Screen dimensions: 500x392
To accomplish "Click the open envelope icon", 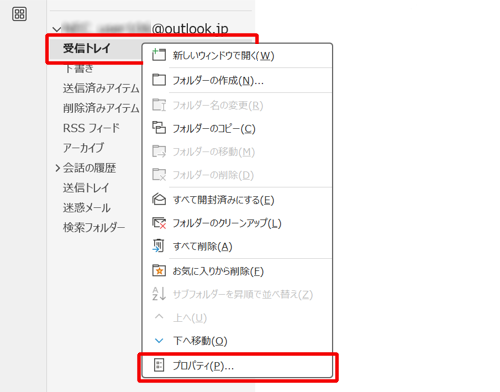I will pyautogui.click(x=159, y=199).
